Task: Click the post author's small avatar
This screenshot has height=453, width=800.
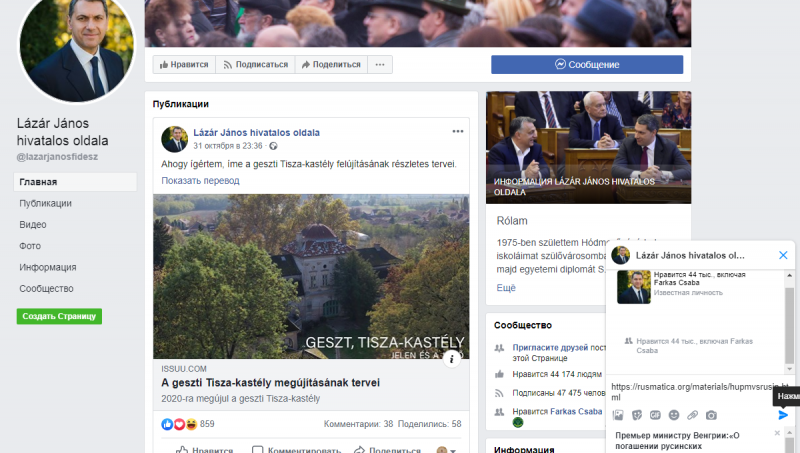Action: coord(174,139)
